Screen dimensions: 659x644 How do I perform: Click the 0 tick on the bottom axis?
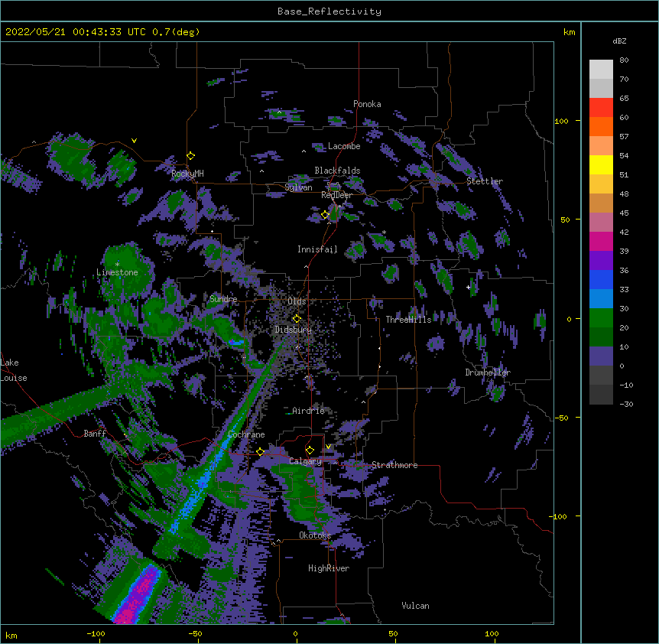[295, 633]
